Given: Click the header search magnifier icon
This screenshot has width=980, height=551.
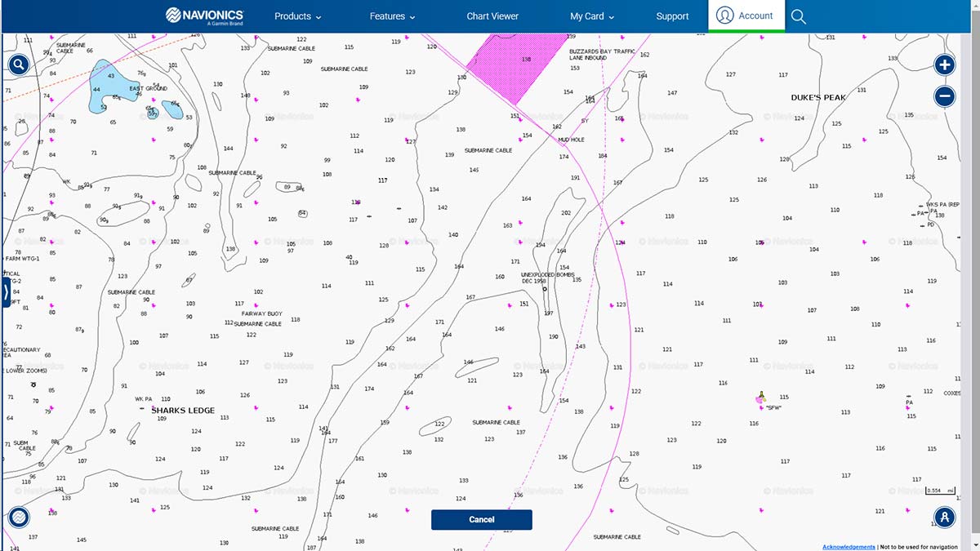Looking at the screenshot, I should 799,16.
